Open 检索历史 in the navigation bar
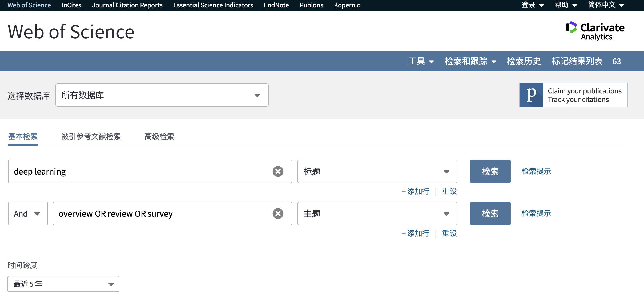 tap(524, 61)
